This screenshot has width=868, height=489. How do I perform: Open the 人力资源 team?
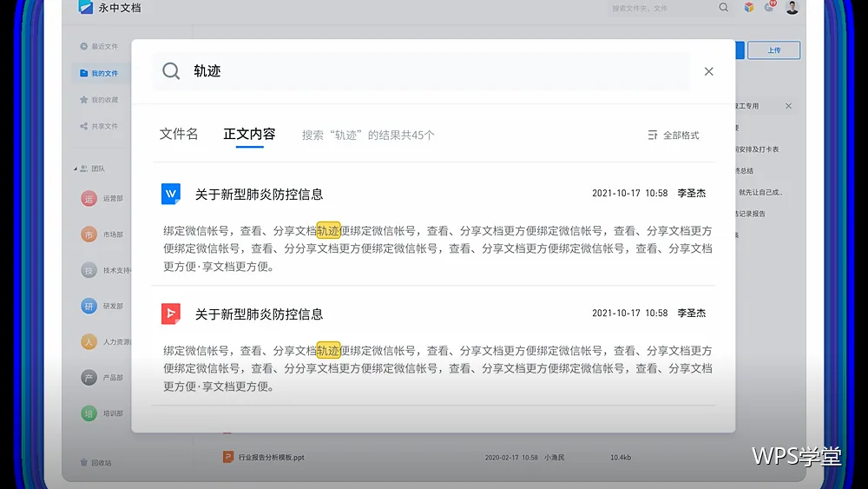(x=106, y=341)
